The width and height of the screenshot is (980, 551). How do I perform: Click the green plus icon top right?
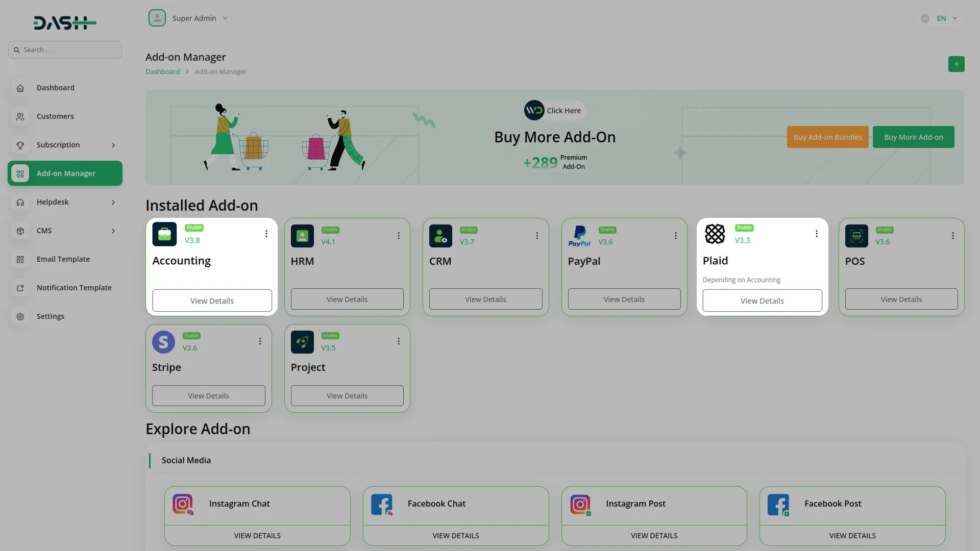coord(956,64)
